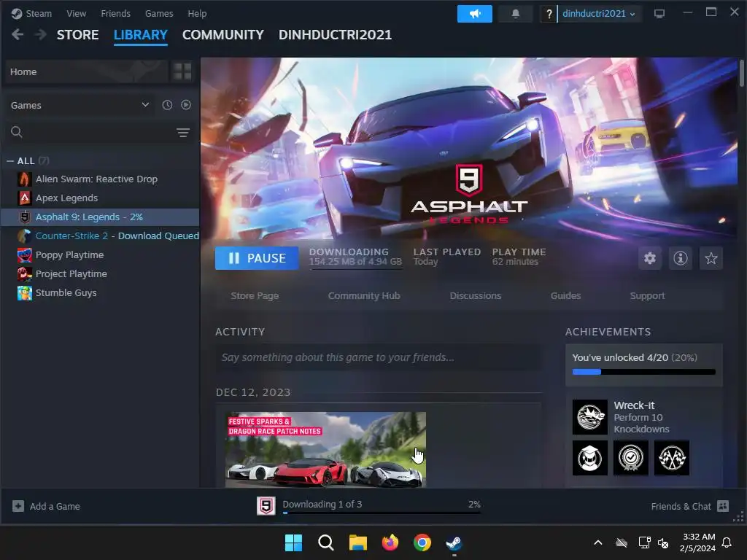Screen dimensions: 747x560
Task: Toggle ready-to-play filter icon
Action: (x=186, y=105)
